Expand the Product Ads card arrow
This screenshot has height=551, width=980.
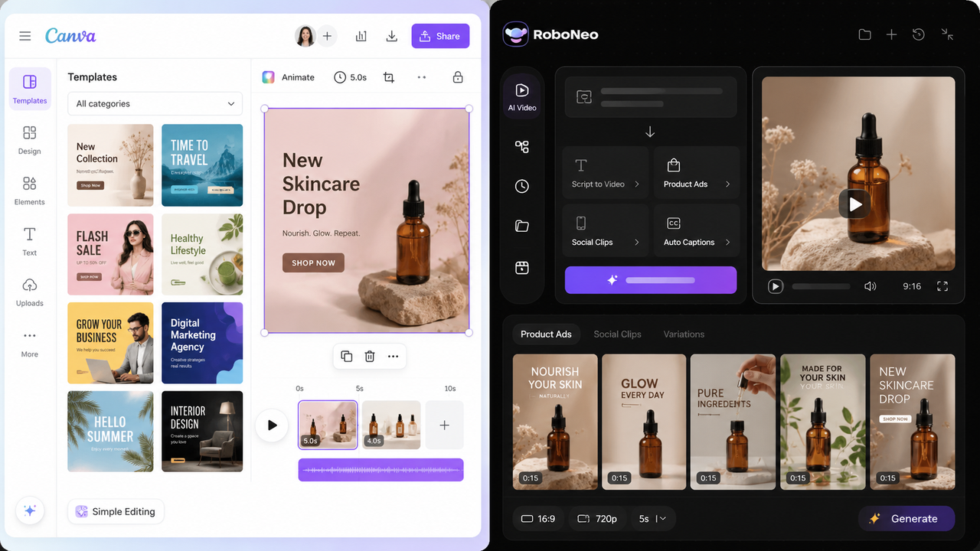[727, 184]
